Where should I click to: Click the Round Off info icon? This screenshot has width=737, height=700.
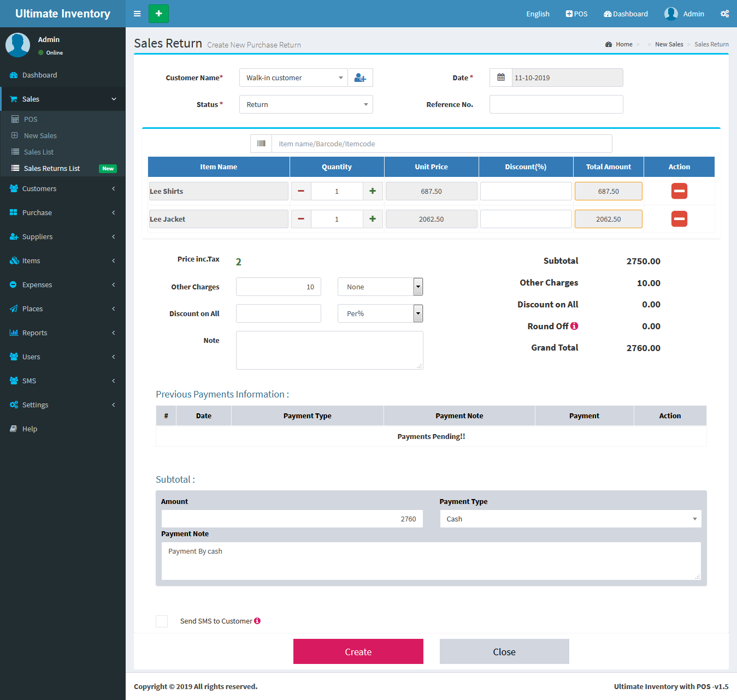coord(574,326)
